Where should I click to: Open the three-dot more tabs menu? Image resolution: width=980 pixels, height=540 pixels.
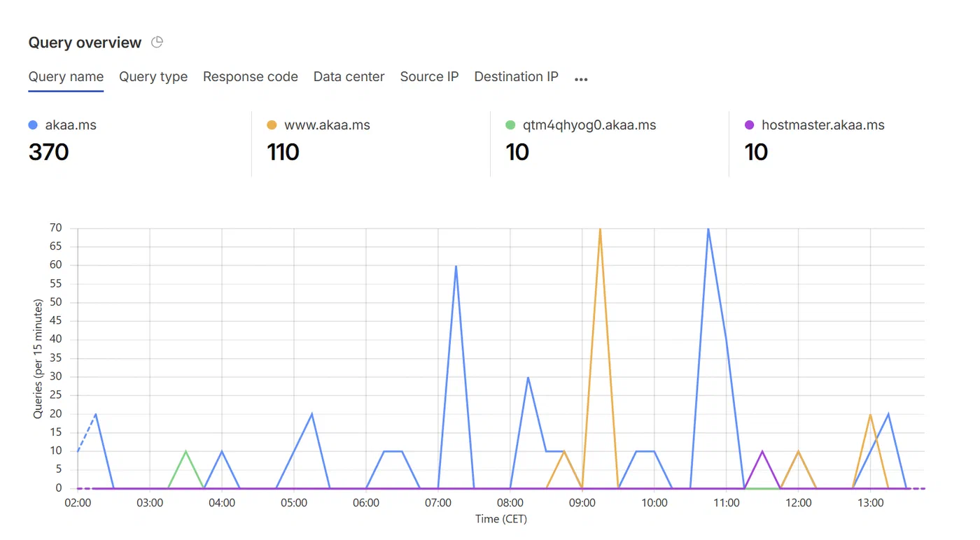pos(581,79)
